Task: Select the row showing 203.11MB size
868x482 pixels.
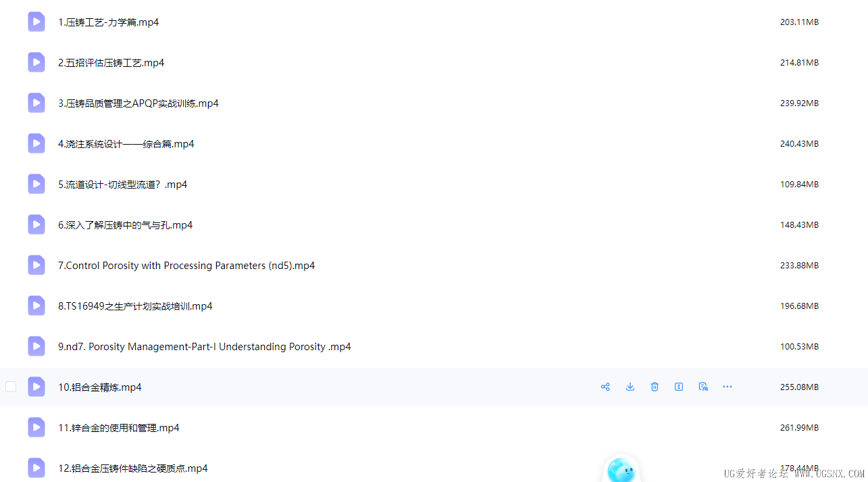Action: tap(434, 22)
